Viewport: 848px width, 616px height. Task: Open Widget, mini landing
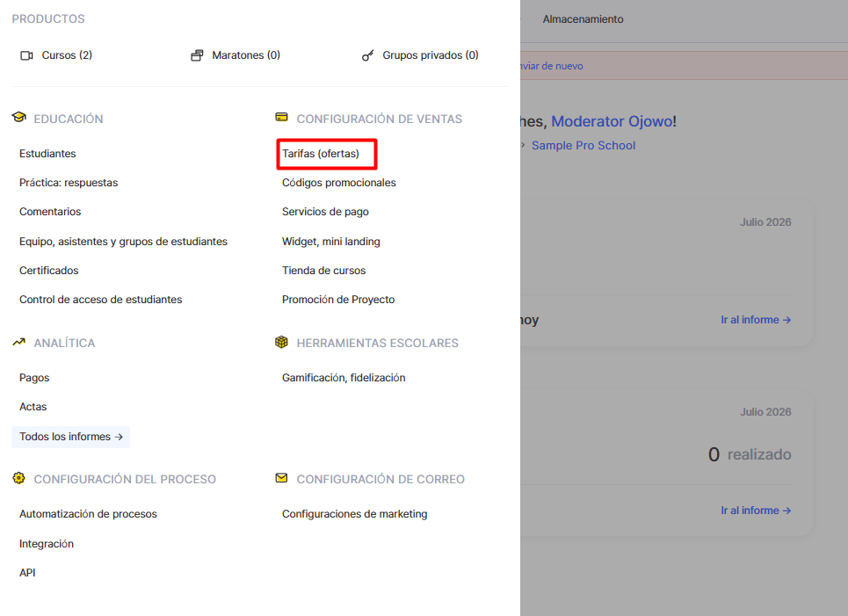tap(331, 241)
